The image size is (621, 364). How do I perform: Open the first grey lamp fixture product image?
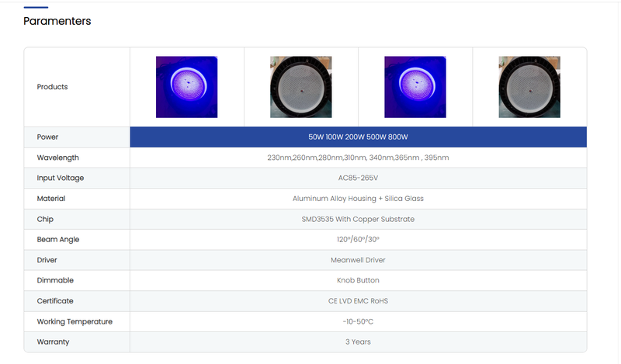click(300, 87)
